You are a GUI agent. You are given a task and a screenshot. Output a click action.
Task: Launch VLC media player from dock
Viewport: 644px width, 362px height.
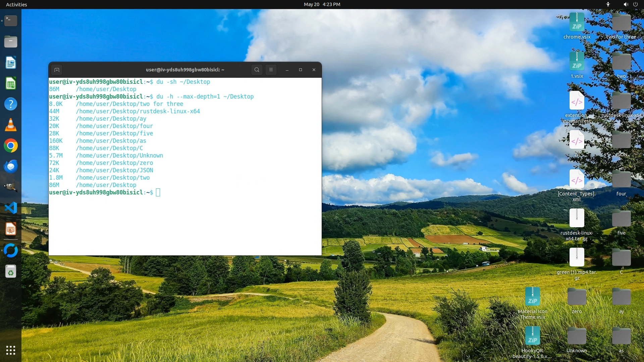[11, 125]
